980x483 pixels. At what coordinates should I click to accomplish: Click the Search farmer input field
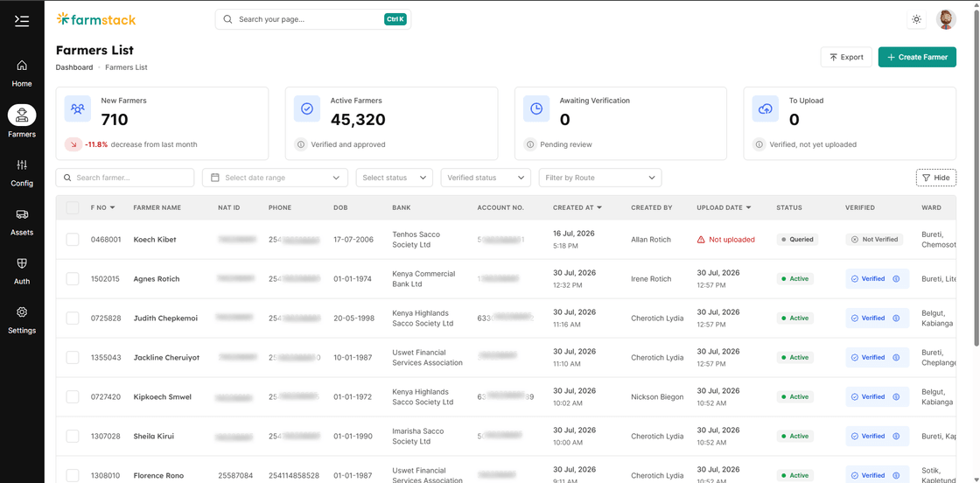click(125, 178)
